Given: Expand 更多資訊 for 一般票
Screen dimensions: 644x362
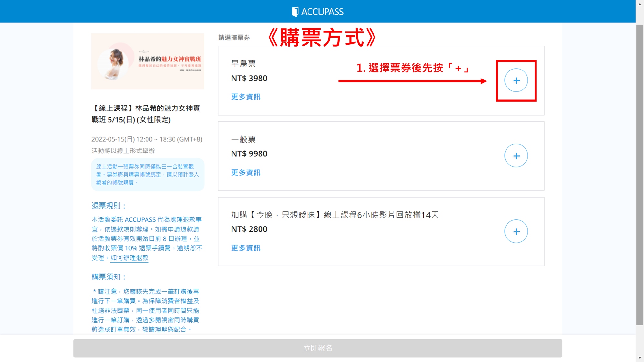Looking at the screenshot, I should tap(246, 172).
